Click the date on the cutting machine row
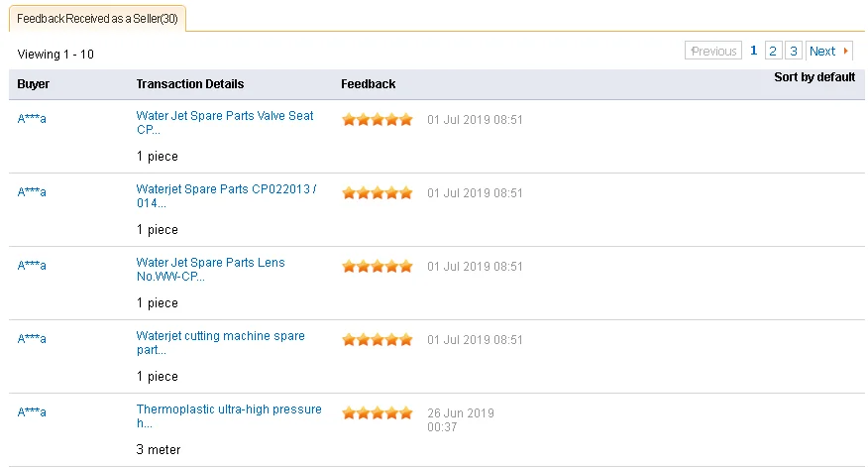 click(x=475, y=340)
